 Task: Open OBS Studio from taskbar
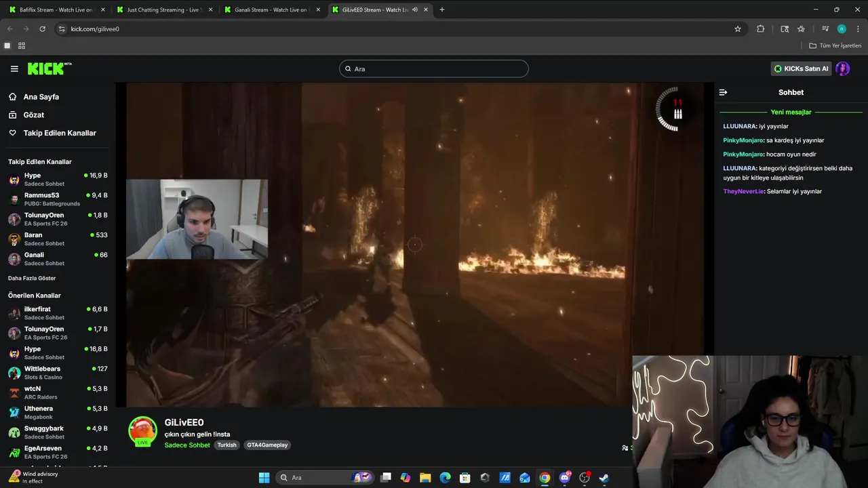click(585, 478)
